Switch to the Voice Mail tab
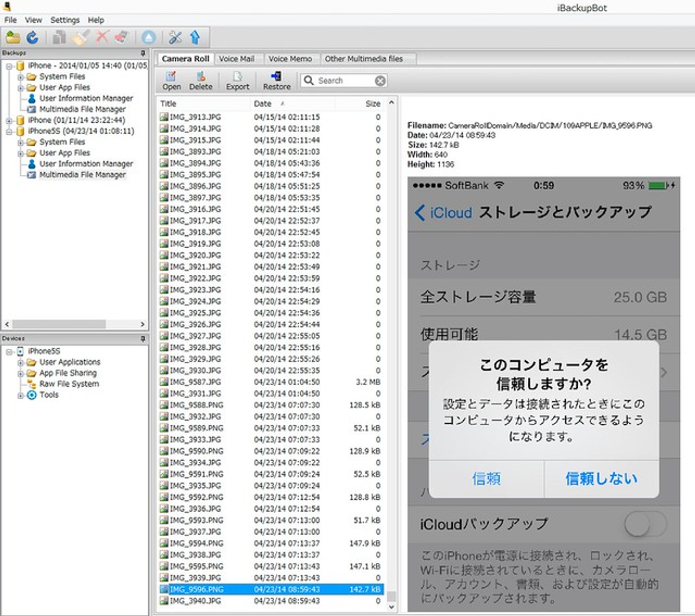 click(236, 59)
